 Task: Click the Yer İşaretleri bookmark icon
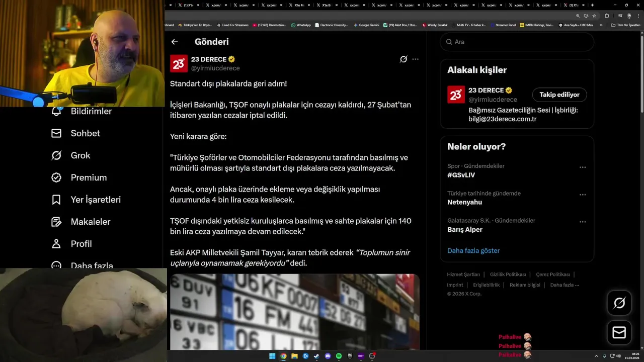(x=56, y=200)
